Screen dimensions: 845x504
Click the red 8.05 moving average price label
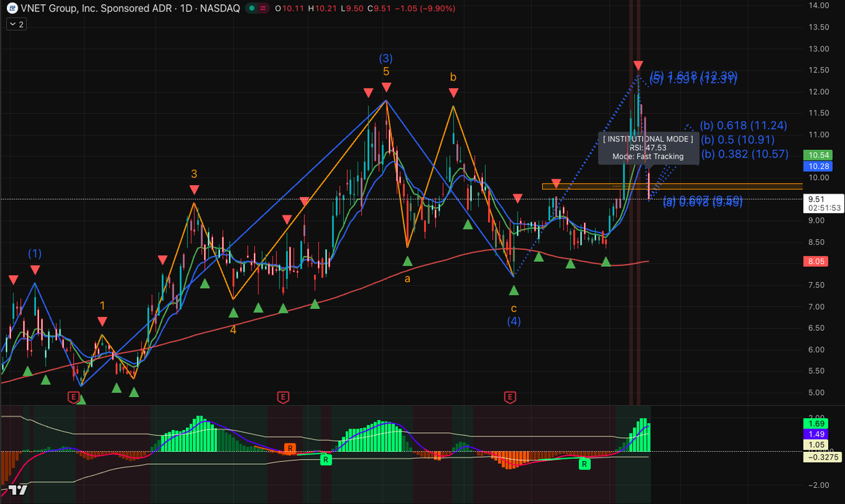[818, 262]
